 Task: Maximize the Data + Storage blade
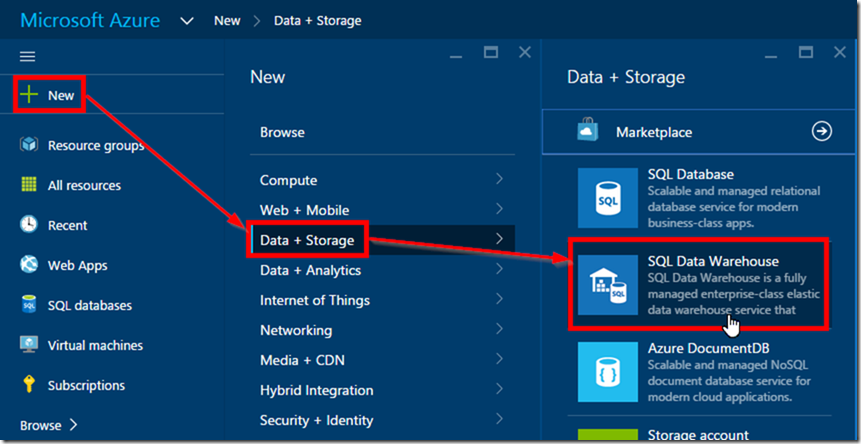click(806, 52)
